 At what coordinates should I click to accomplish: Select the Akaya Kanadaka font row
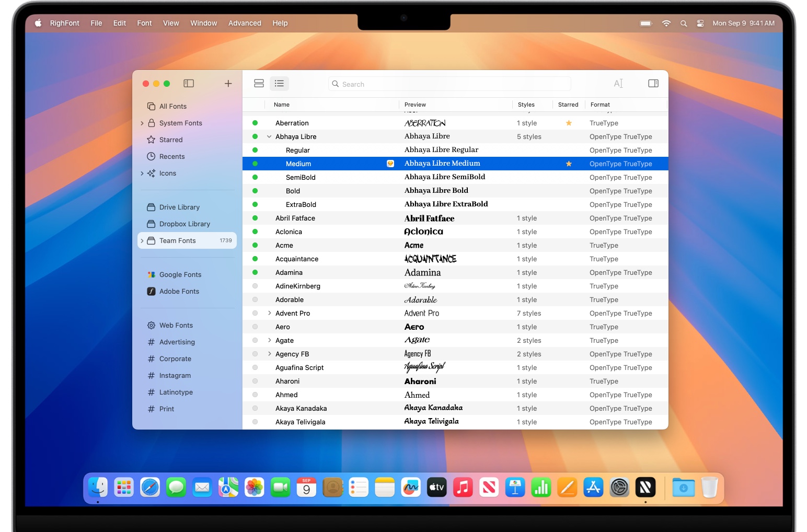[x=455, y=408]
